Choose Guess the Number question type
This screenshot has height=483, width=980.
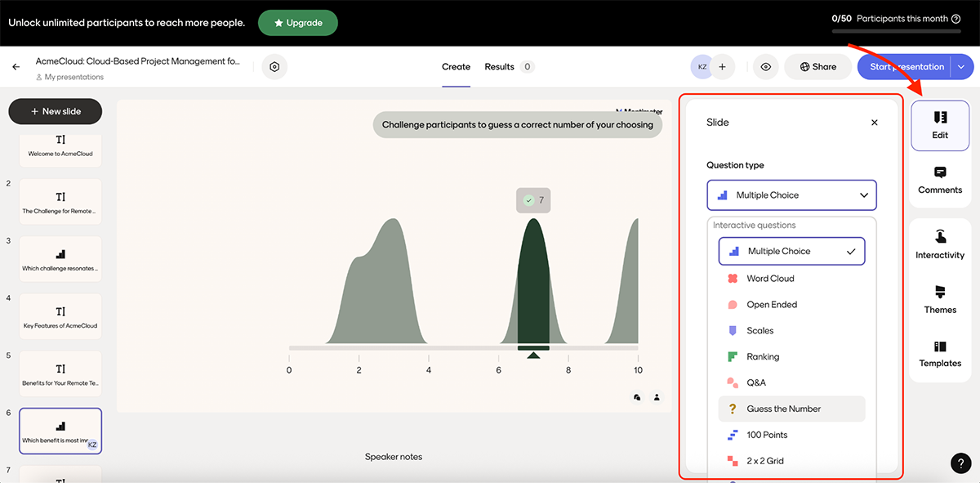click(786, 408)
